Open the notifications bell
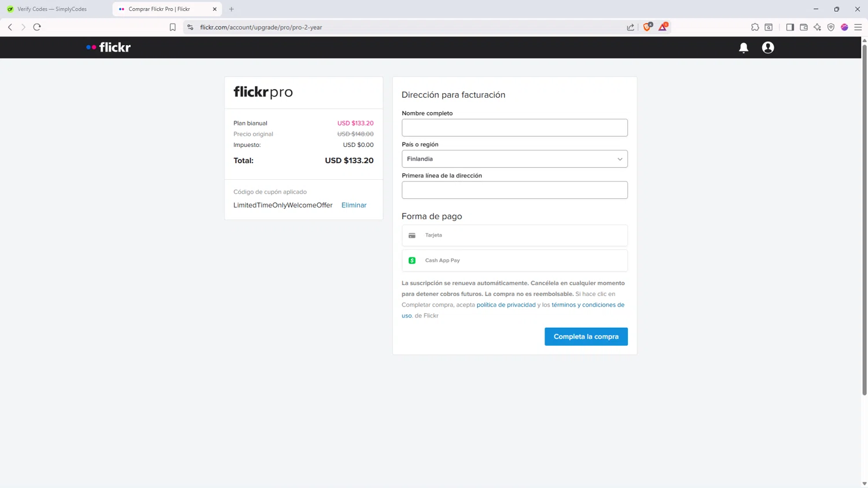The image size is (868, 488). [x=744, y=48]
